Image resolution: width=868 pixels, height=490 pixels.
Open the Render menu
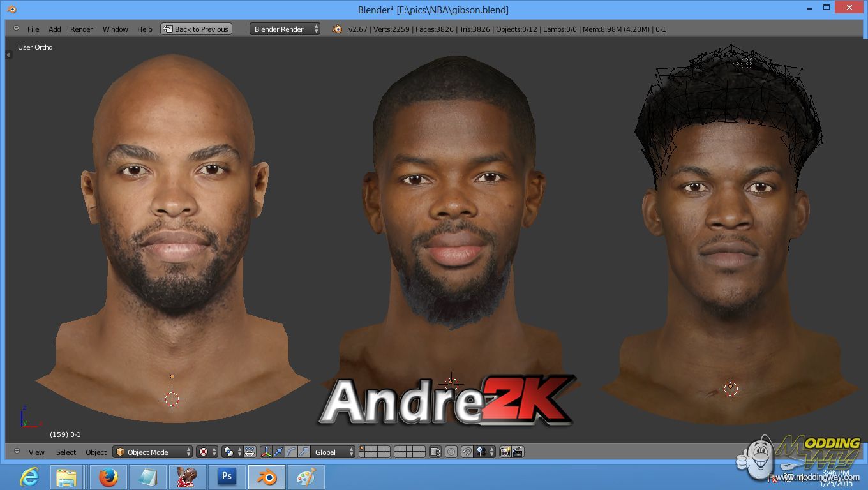point(81,29)
